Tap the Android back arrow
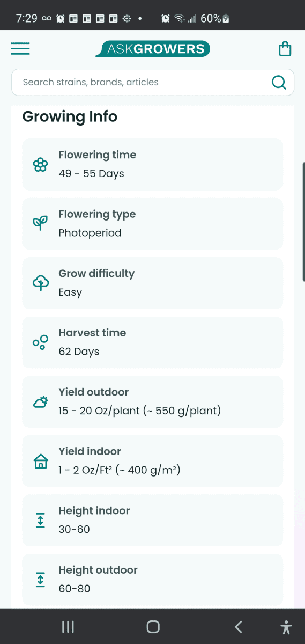This screenshot has height=644, width=305. click(x=239, y=626)
